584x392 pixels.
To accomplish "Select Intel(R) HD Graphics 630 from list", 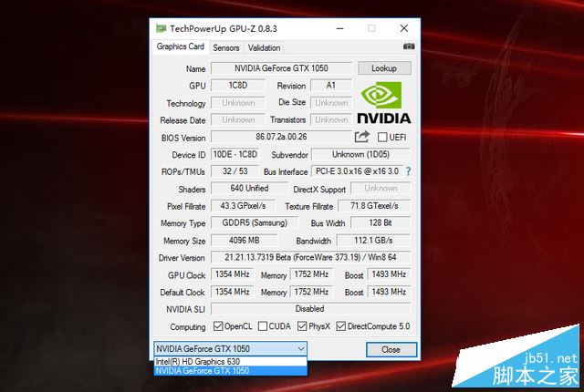I will (x=230, y=362).
